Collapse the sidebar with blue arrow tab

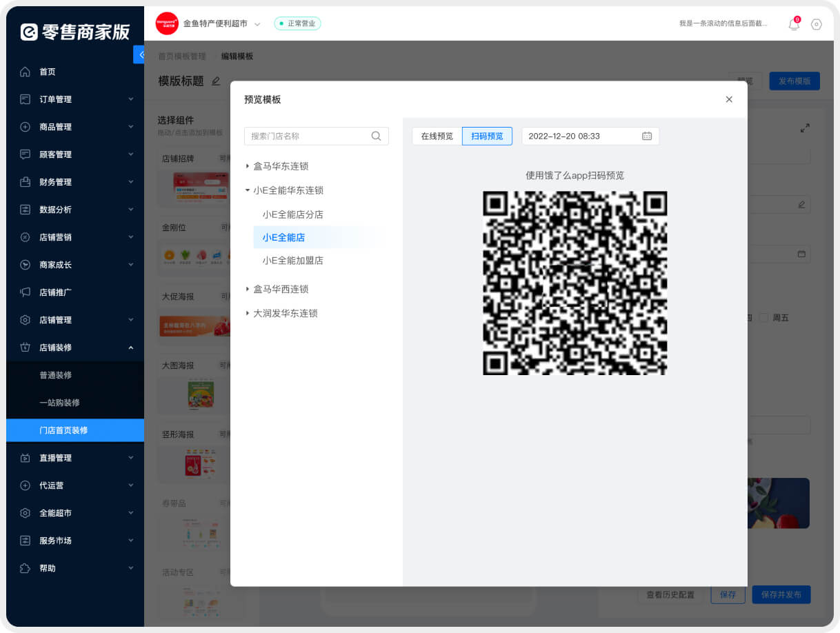139,54
